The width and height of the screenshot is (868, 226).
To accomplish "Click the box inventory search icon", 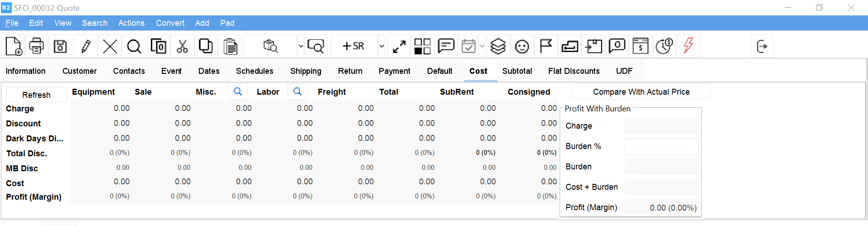I will pyautogui.click(x=270, y=46).
